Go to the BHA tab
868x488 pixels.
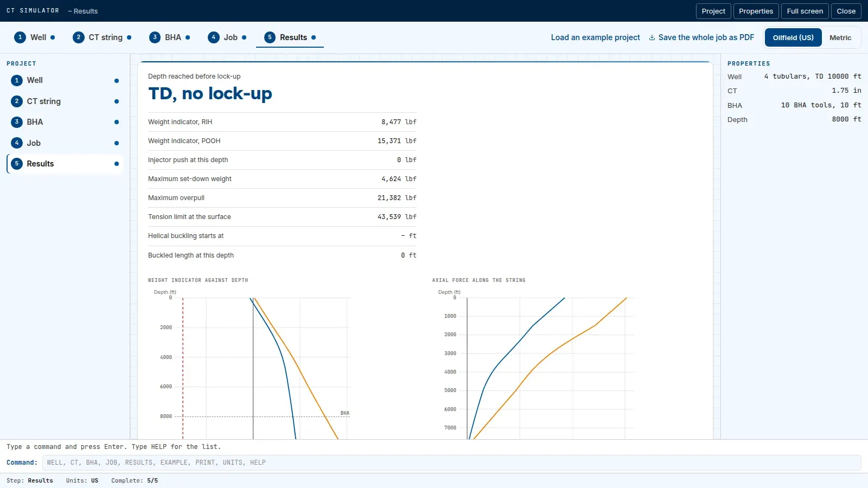coord(170,37)
